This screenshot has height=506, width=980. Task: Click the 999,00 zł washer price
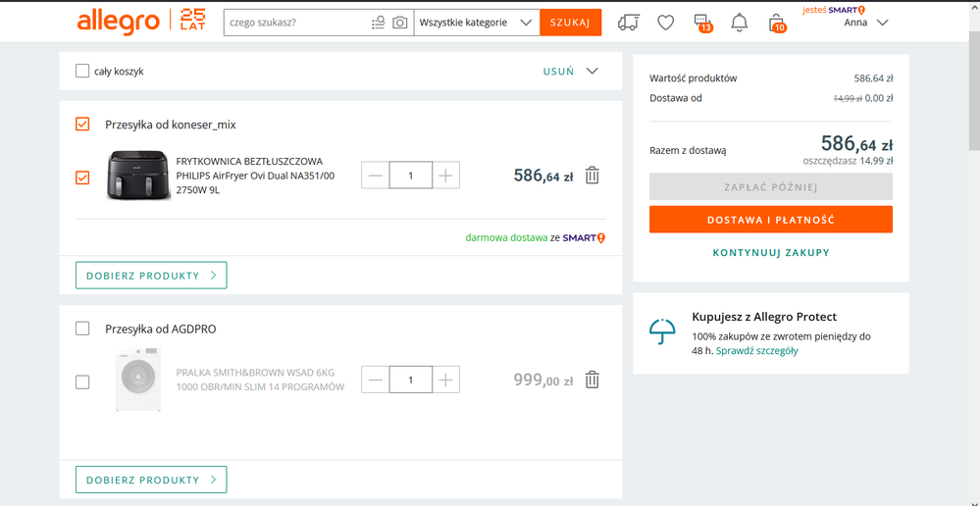(543, 379)
